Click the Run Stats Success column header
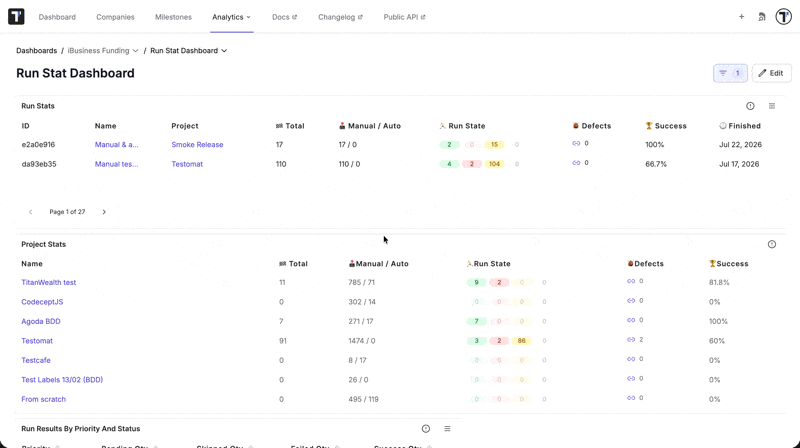The width and height of the screenshot is (800, 448). pos(666,126)
